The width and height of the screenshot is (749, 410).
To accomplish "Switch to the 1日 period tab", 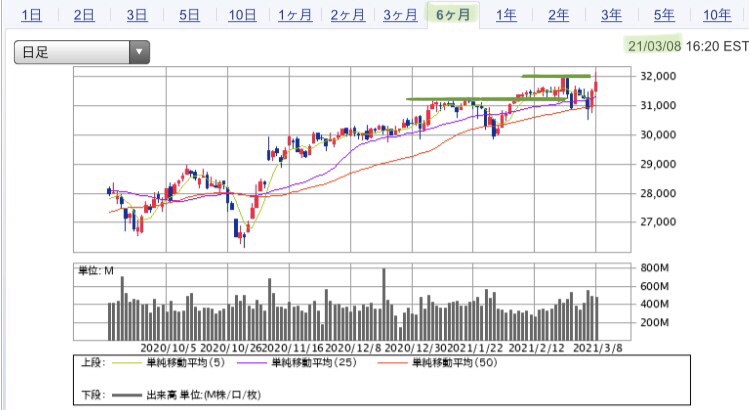I will tap(31, 15).
